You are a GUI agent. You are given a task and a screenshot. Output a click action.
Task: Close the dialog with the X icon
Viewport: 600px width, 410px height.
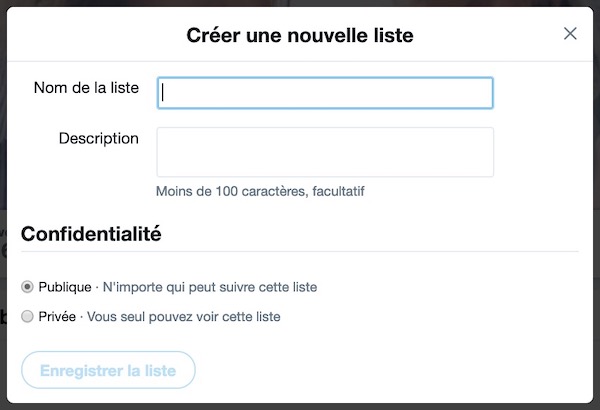(x=570, y=34)
